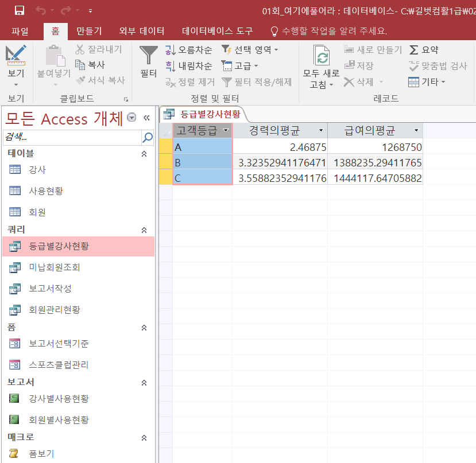This screenshot has width=476, height=463.
Task: Collapse the 테이블 group in navigation pane
Action: pyautogui.click(x=144, y=154)
